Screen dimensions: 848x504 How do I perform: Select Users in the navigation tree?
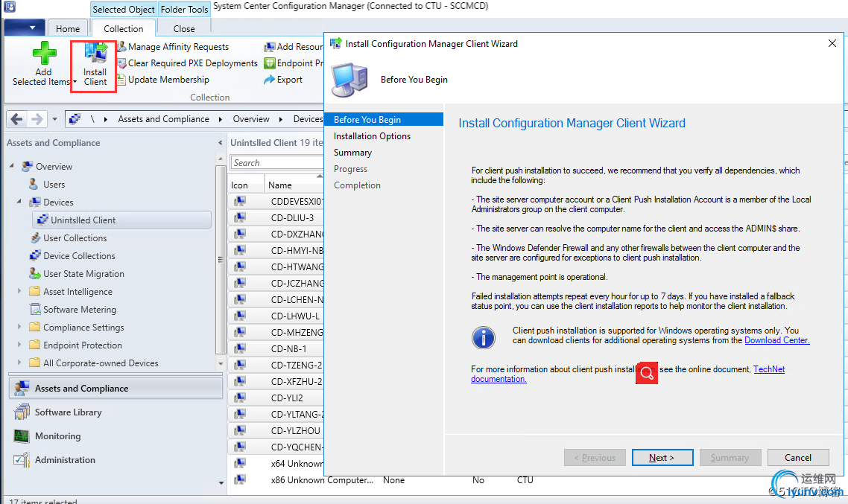tap(54, 184)
